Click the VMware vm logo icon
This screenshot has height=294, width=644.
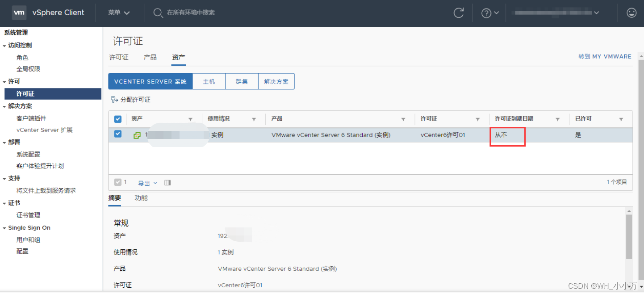coord(19,13)
